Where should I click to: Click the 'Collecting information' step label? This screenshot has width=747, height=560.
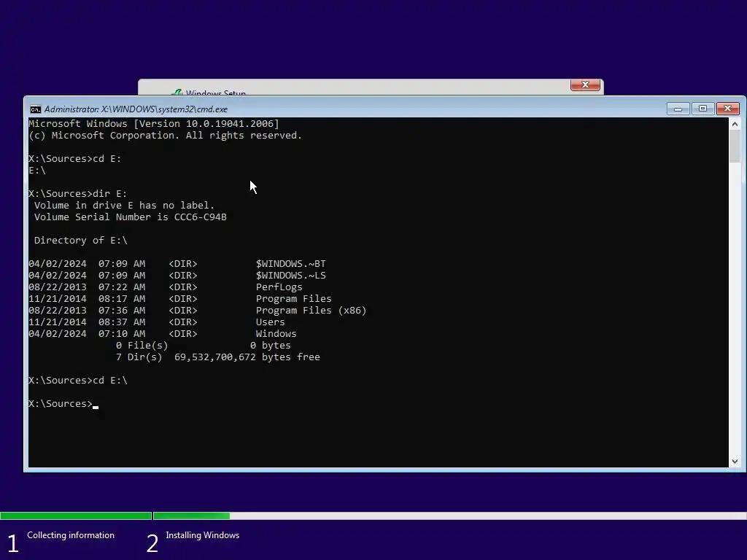71,535
